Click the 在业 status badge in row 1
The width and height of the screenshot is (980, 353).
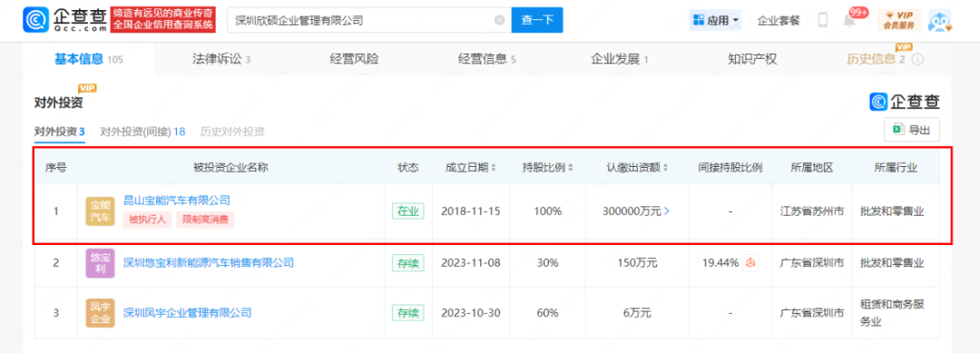408,211
